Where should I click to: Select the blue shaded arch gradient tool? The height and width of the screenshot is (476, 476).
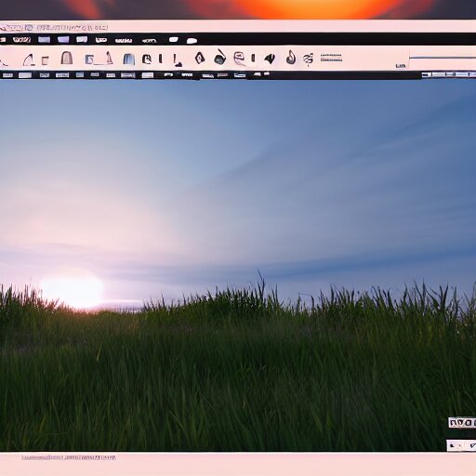(x=128, y=59)
